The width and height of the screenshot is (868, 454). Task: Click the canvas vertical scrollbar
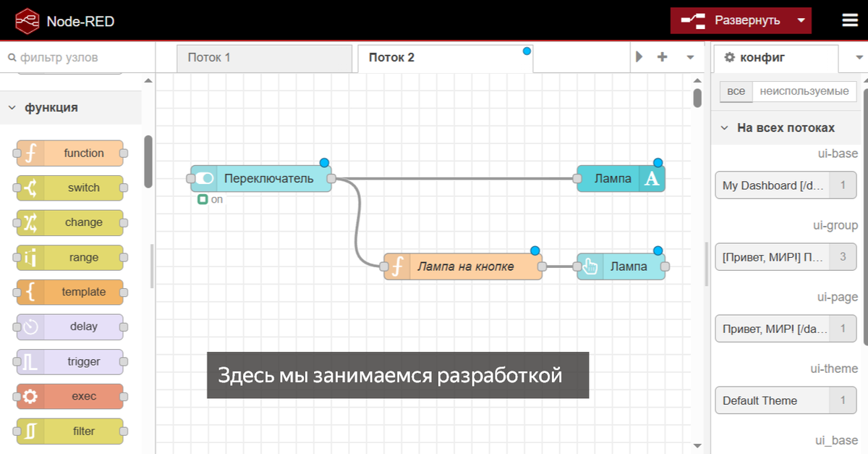[697, 97]
